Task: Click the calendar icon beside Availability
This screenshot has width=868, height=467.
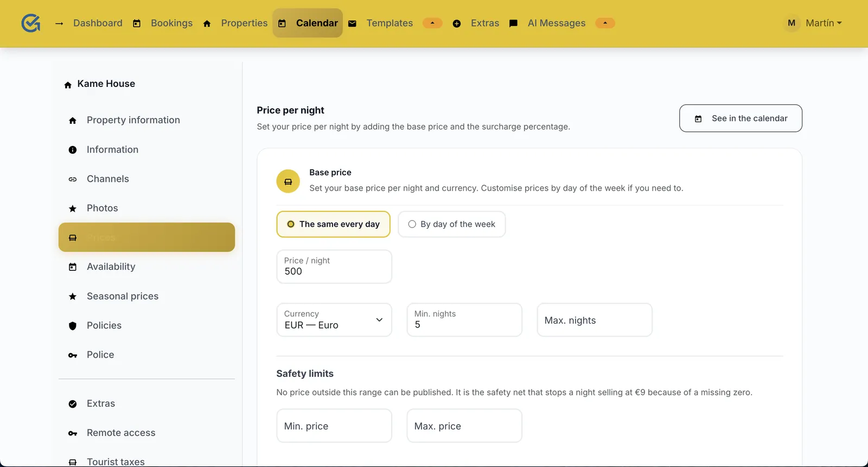Action: (x=73, y=267)
